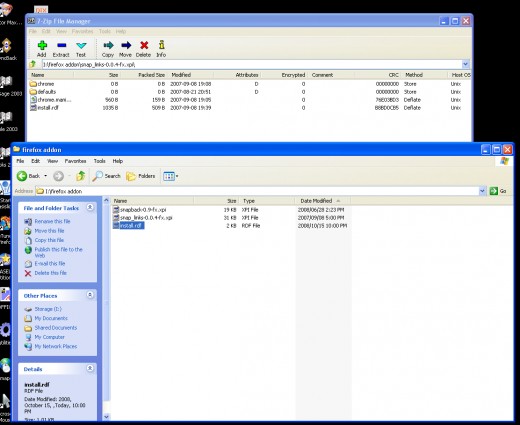Collapse the Details panel
The image size is (520, 425).
click(x=90, y=368)
